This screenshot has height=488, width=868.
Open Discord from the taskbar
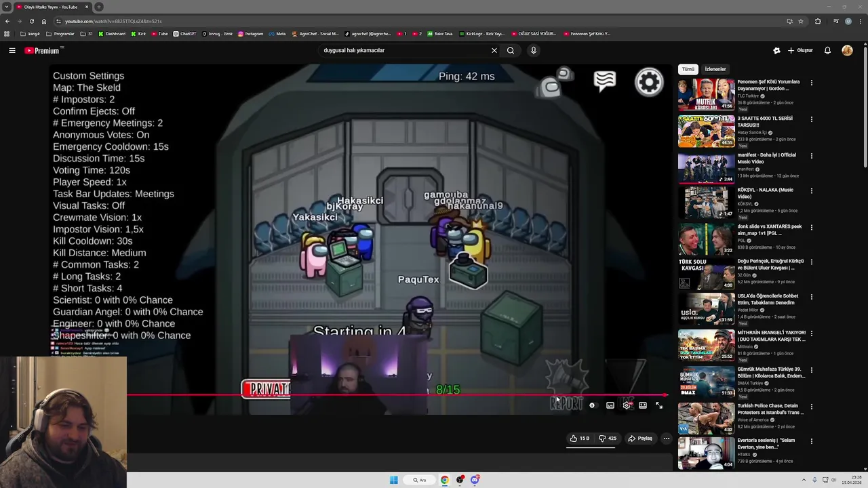(475, 480)
